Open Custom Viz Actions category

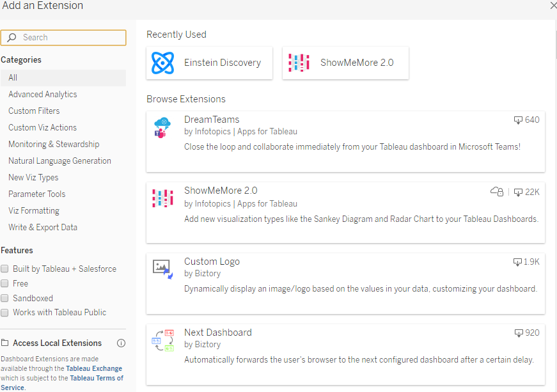tap(43, 127)
